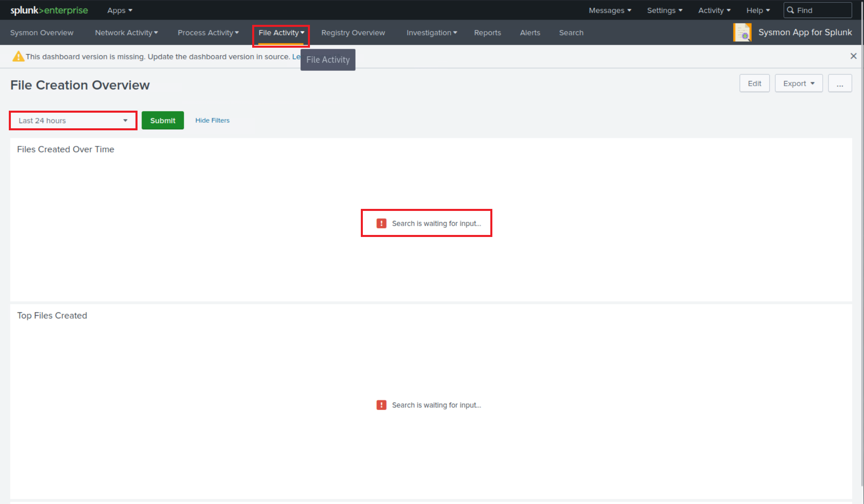
Task: Click the warning triangle on the dashboard message
Action: pos(18,56)
